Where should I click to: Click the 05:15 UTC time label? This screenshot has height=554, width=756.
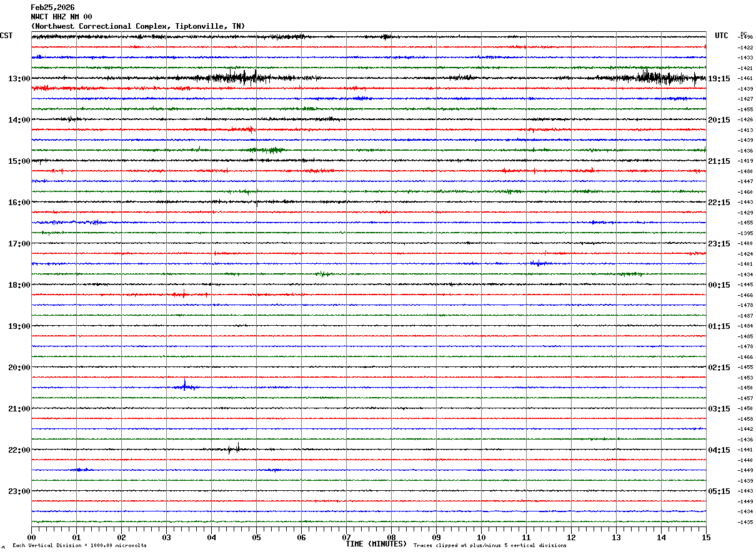[719, 491]
